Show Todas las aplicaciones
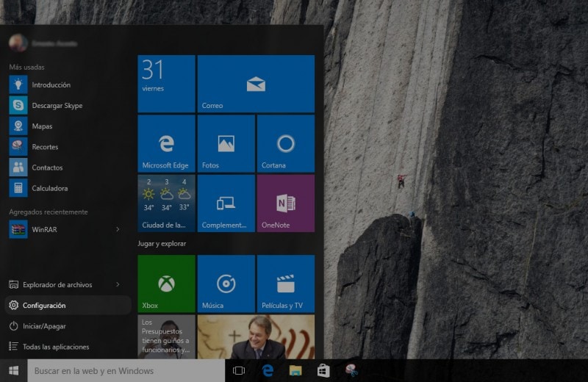Image resolution: width=588 pixels, height=382 pixels. pos(49,347)
